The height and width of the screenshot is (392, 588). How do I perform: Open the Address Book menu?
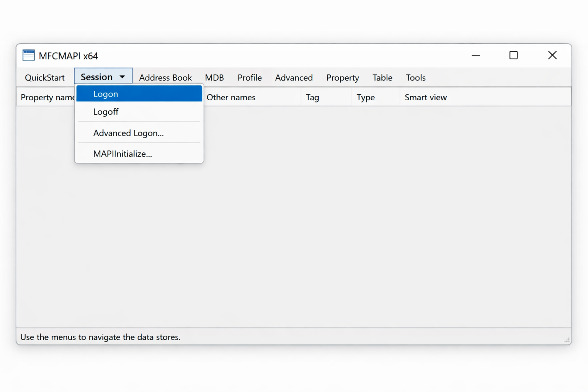click(165, 77)
